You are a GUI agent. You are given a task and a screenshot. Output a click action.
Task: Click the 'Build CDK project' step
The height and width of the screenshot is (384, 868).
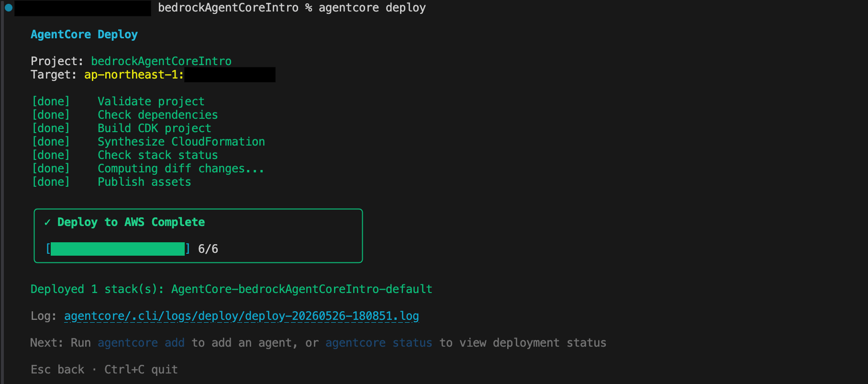pos(155,128)
